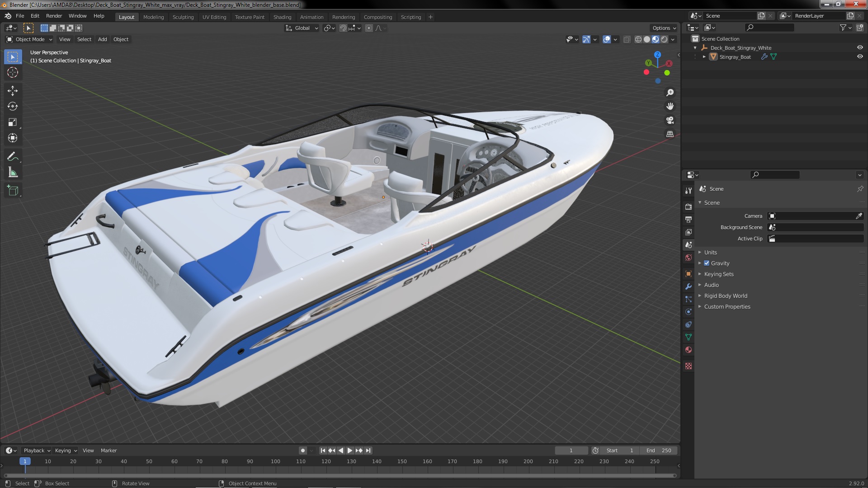The height and width of the screenshot is (488, 868).
Task: Click the Marker menu in timeline
Action: tap(108, 450)
